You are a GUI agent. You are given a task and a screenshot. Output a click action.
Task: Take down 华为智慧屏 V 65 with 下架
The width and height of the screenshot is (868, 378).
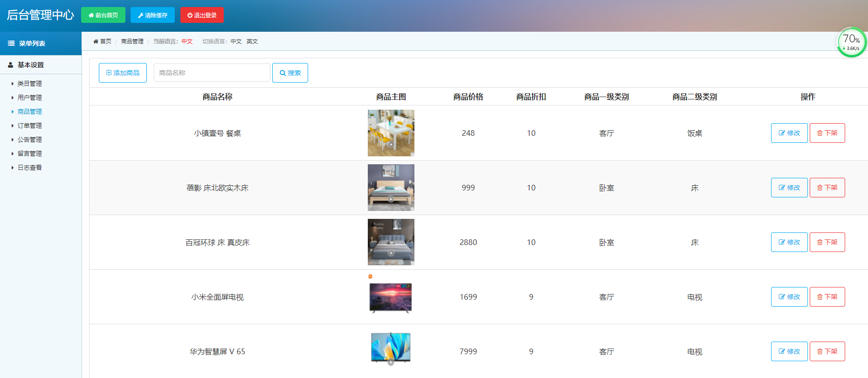pyautogui.click(x=827, y=351)
